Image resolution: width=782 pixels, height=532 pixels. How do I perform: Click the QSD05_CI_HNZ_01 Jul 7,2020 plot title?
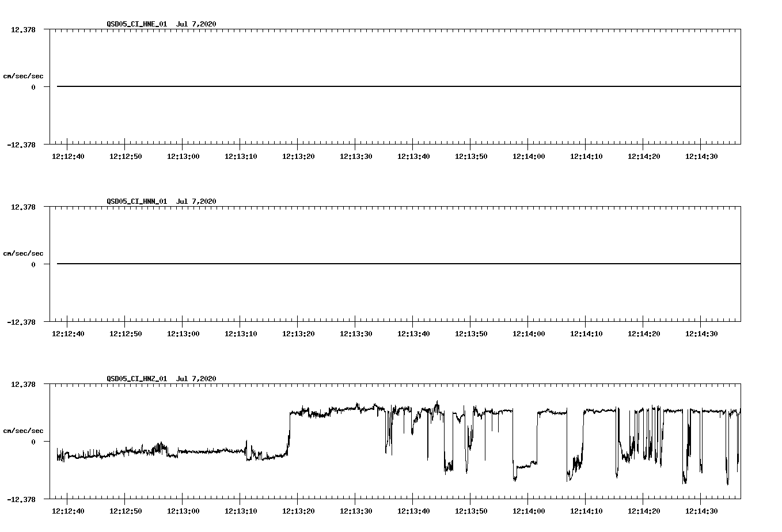pos(162,379)
